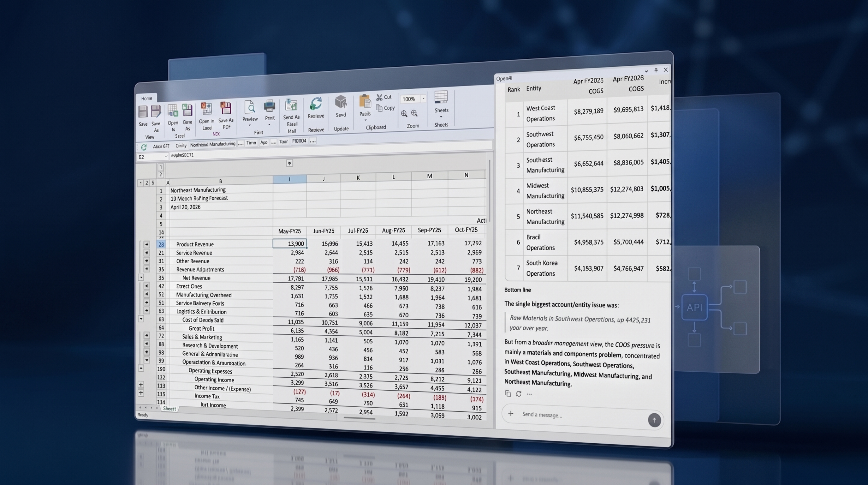868x485 pixels.
Task: Select the Time dimension selector
Action: coord(251,143)
